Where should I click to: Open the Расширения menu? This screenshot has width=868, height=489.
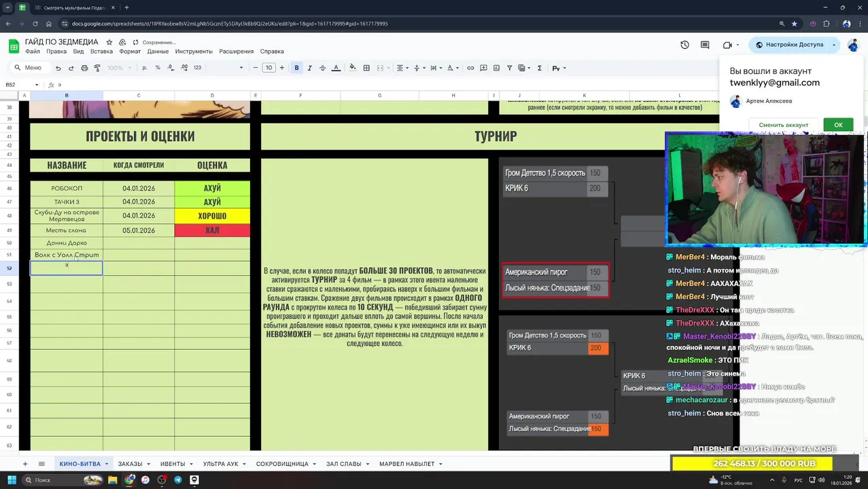tap(236, 52)
